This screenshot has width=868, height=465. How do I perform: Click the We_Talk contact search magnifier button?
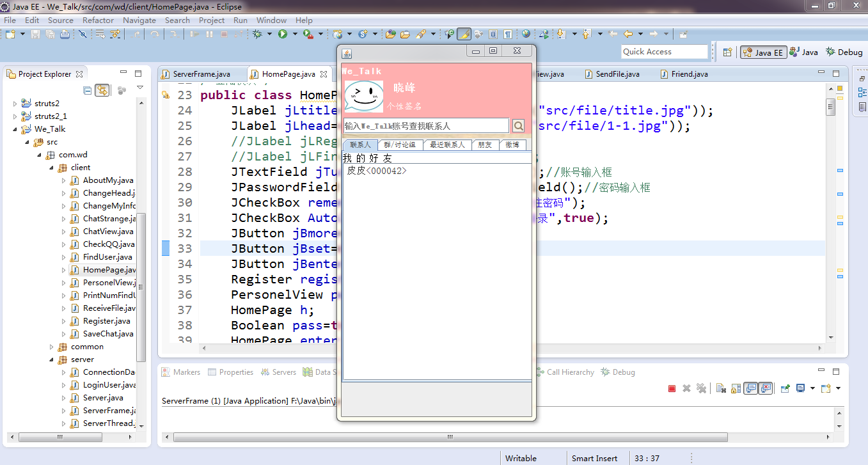(x=519, y=126)
